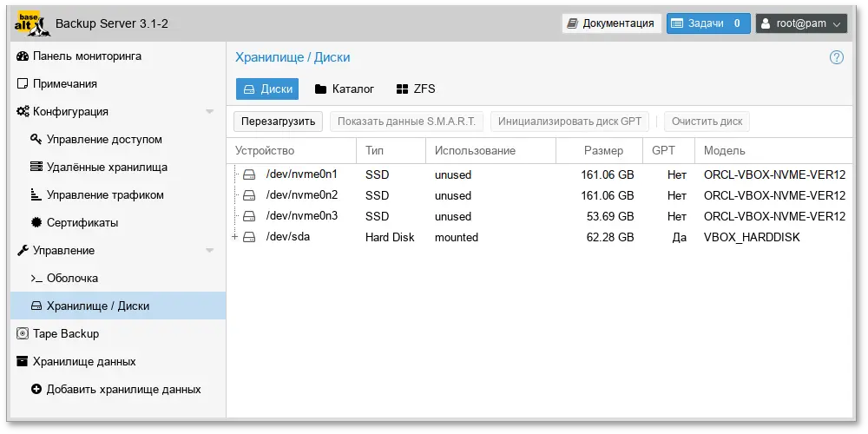This screenshot has height=434, width=868.
Task: Expand the /dev/sda tree node
Action: (234, 237)
